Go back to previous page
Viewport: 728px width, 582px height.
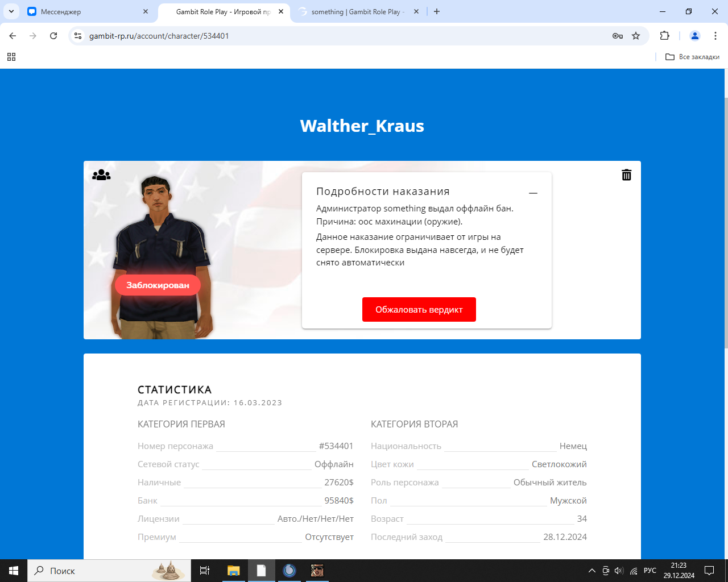point(13,36)
